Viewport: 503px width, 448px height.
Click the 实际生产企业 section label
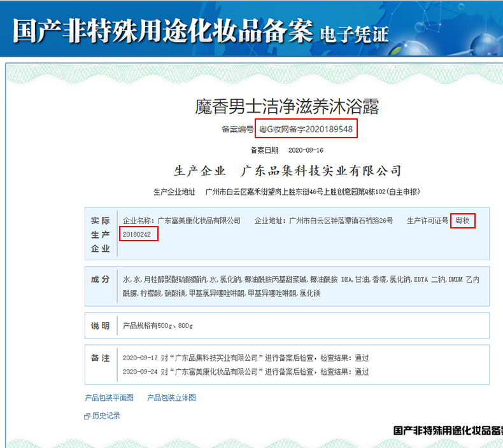pyautogui.click(x=101, y=234)
